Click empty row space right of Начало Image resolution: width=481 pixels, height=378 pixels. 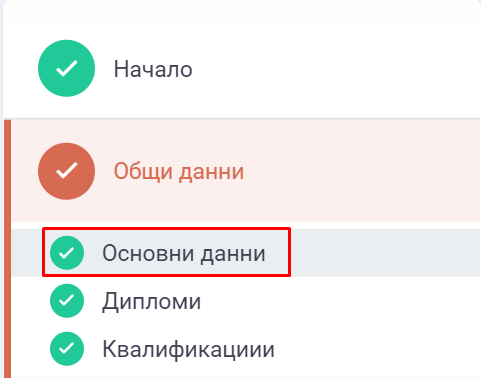click(x=337, y=69)
